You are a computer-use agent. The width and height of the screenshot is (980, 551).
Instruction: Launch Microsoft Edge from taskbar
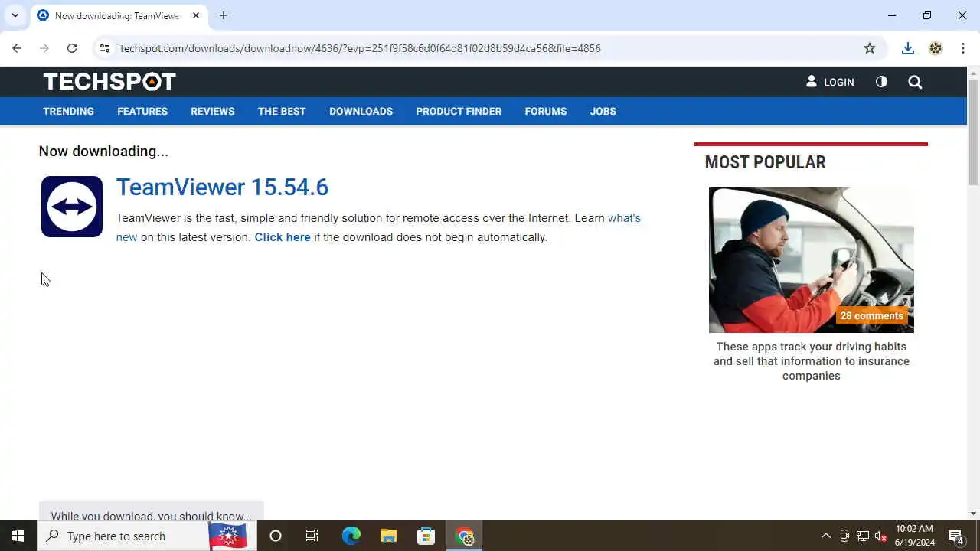coord(351,536)
